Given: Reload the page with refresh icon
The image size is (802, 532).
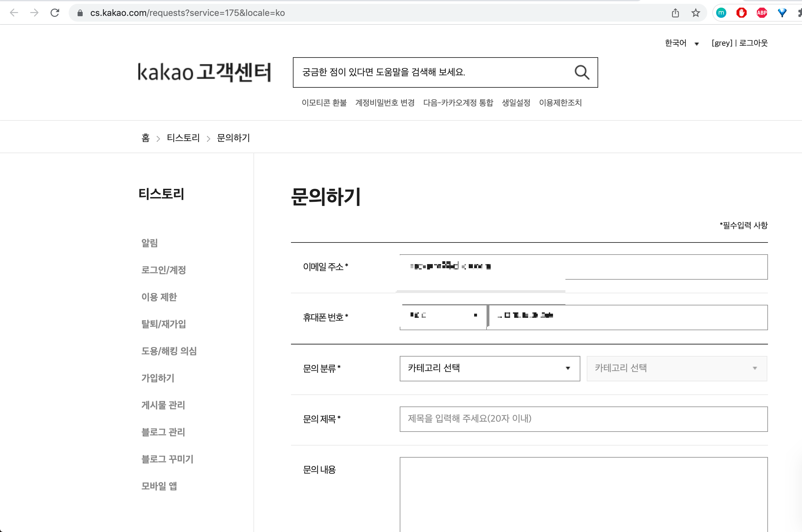Looking at the screenshot, I should tap(55, 13).
